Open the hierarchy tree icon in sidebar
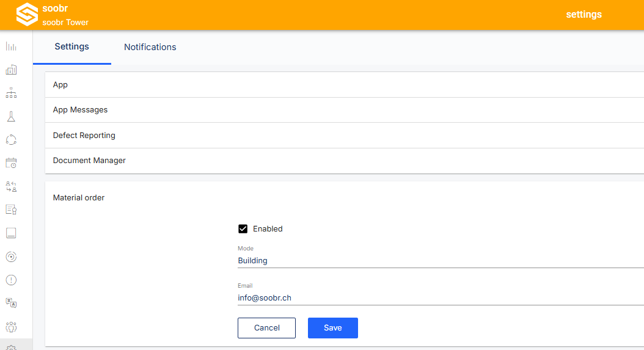Viewport: 644px width, 350px height. click(x=11, y=93)
